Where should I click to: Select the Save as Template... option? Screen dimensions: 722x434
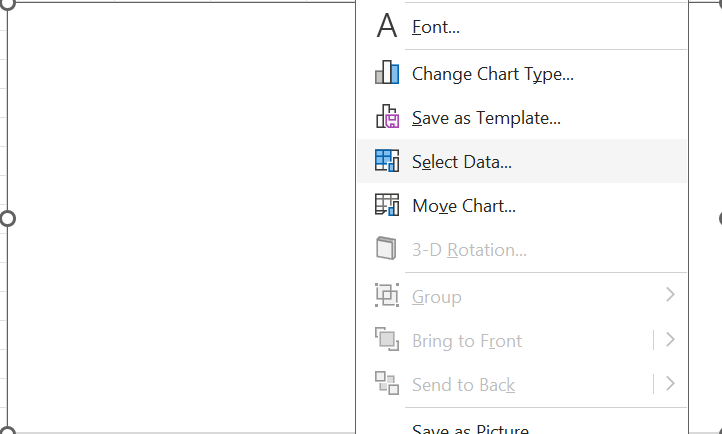click(x=486, y=117)
